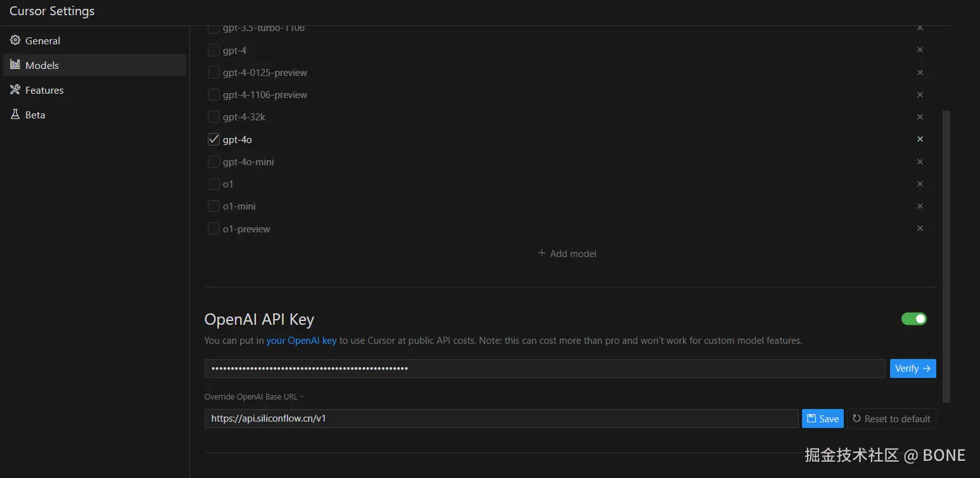The width and height of the screenshot is (980, 478).
Task: Remove gpt-4o-mini with its X icon
Action: tap(920, 161)
